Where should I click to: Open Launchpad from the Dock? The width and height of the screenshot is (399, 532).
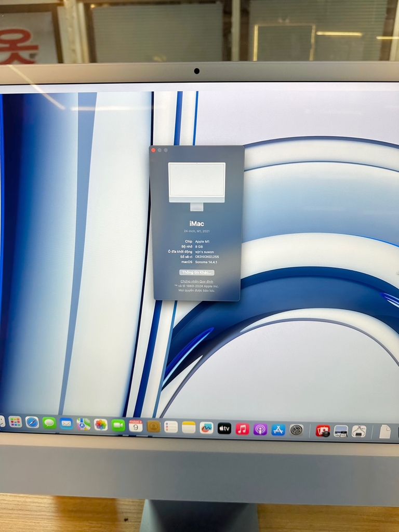tap(15, 422)
